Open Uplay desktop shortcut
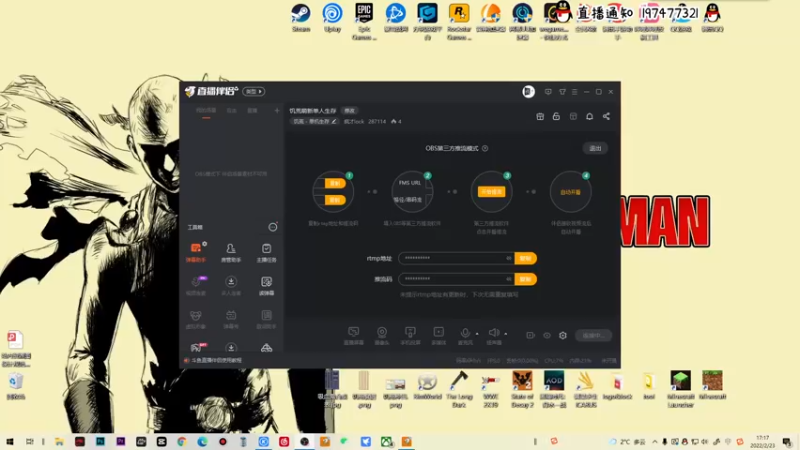 [333, 18]
